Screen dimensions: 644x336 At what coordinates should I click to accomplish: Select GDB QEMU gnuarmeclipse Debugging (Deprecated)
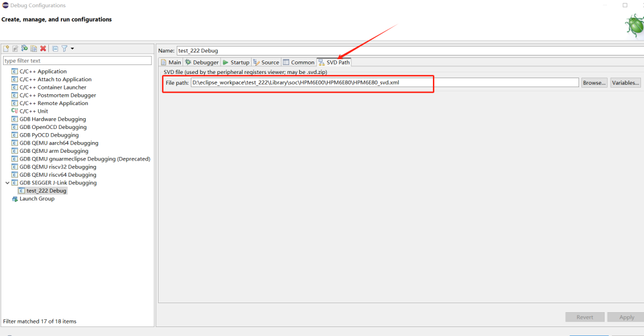coord(85,159)
